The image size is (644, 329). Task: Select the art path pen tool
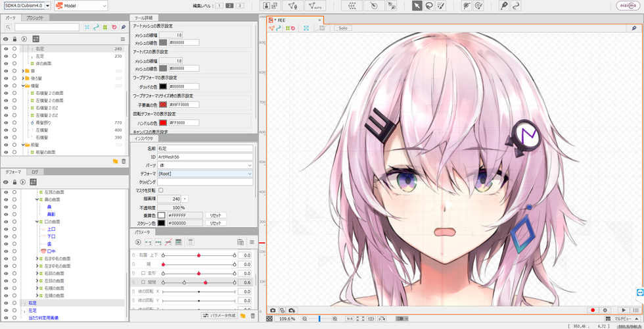(504, 6)
